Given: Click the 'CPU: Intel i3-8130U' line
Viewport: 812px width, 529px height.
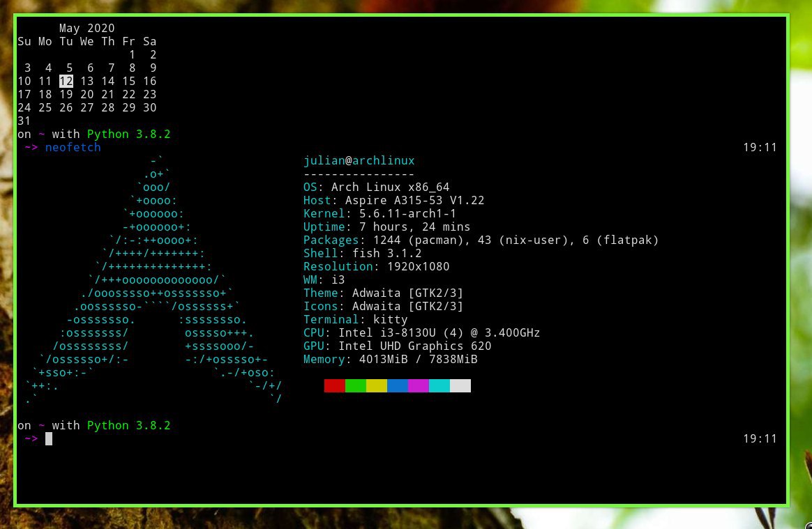Looking at the screenshot, I should 421,333.
